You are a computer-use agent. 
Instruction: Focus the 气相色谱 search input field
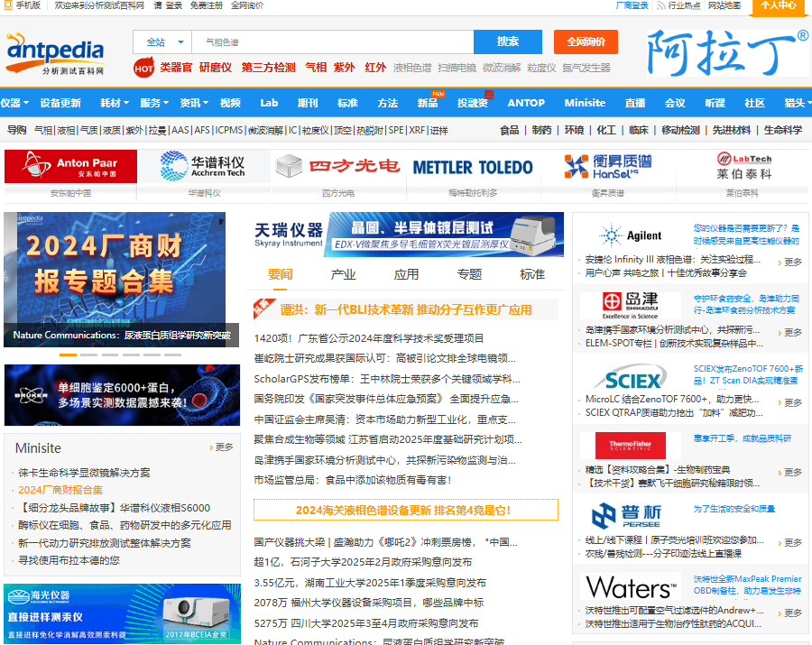pos(332,41)
